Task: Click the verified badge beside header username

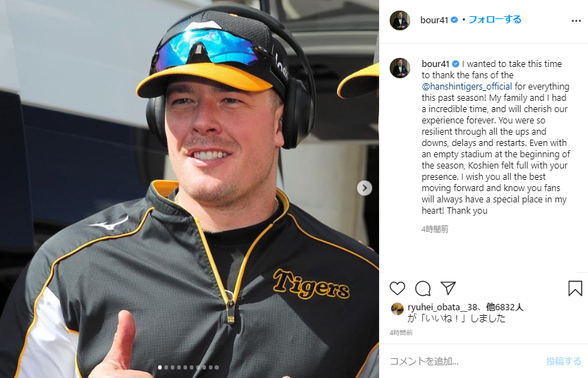Action: (x=454, y=20)
